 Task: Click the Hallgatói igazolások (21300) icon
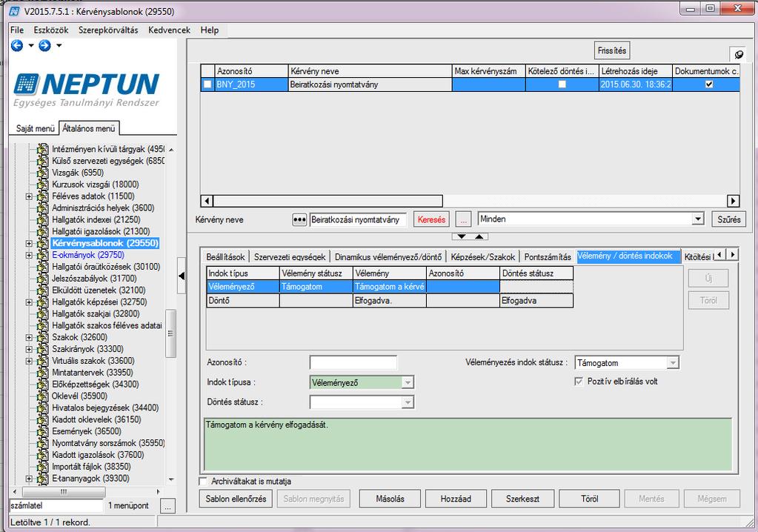(43, 231)
